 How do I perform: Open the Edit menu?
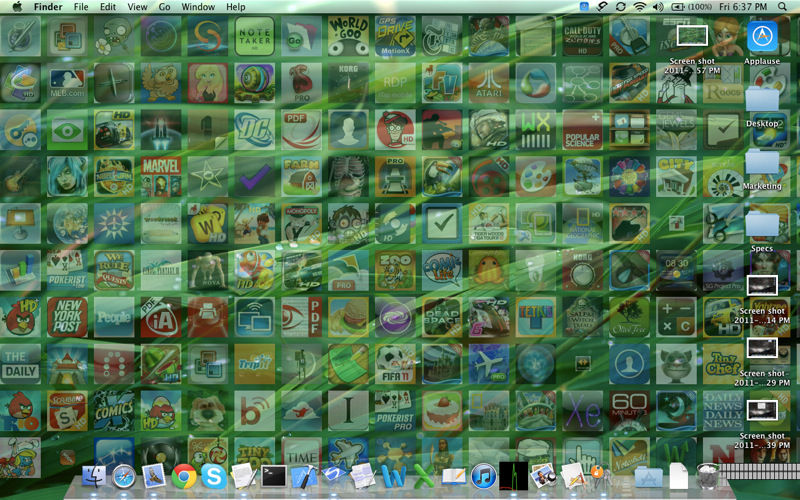[x=108, y=7]
